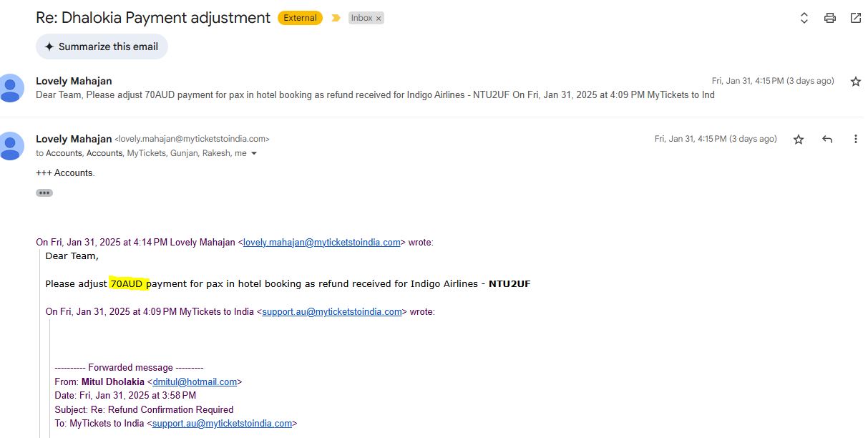Viewport: 868px width, 438px height.
Task: Open email in new window
Action: pyautogui.click(x=855, y=18)
